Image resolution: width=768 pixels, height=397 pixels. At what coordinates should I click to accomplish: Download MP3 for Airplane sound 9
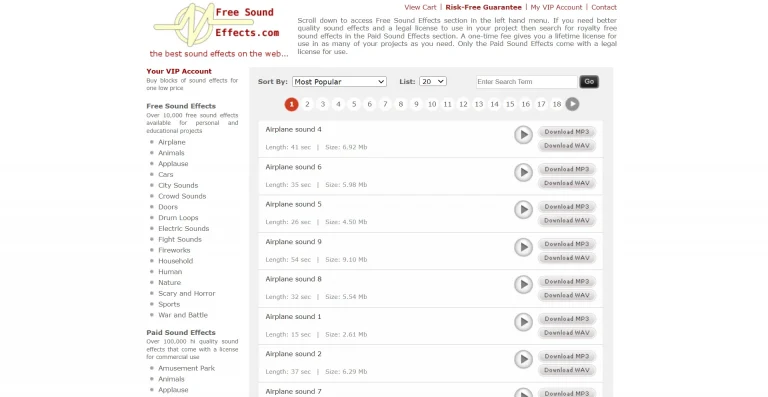[567, 244]
